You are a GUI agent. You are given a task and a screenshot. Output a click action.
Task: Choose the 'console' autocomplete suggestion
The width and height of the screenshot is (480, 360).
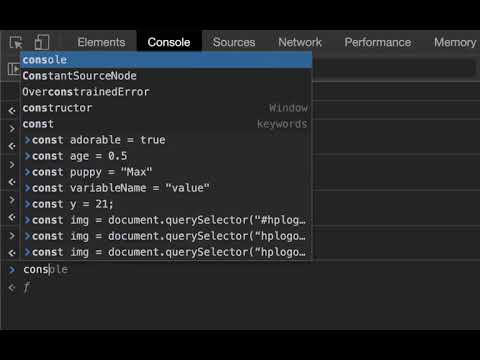(x=166, y=60)
